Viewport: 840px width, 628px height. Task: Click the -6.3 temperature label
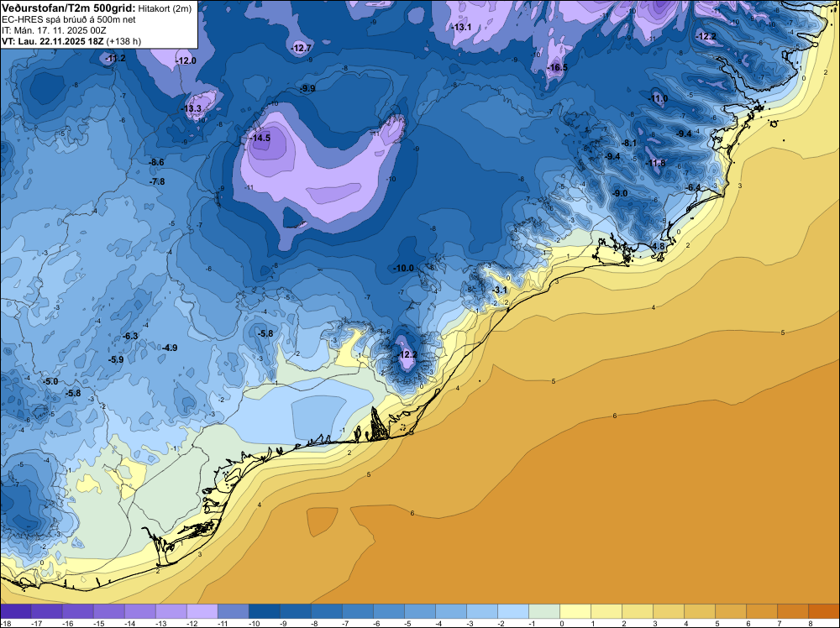(130, 336)
